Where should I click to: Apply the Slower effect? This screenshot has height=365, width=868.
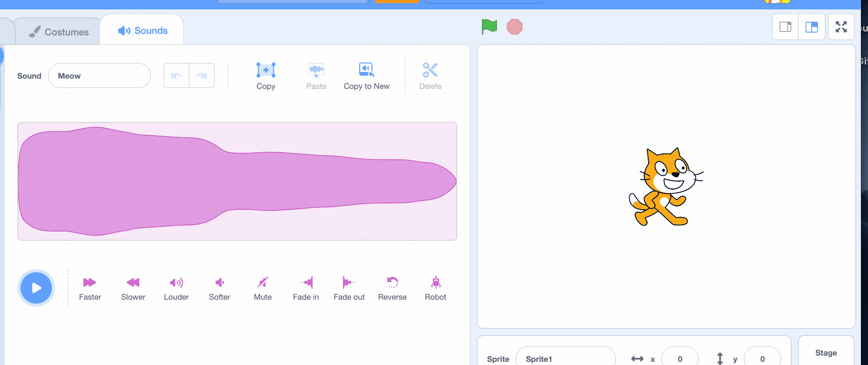(133, 288)
